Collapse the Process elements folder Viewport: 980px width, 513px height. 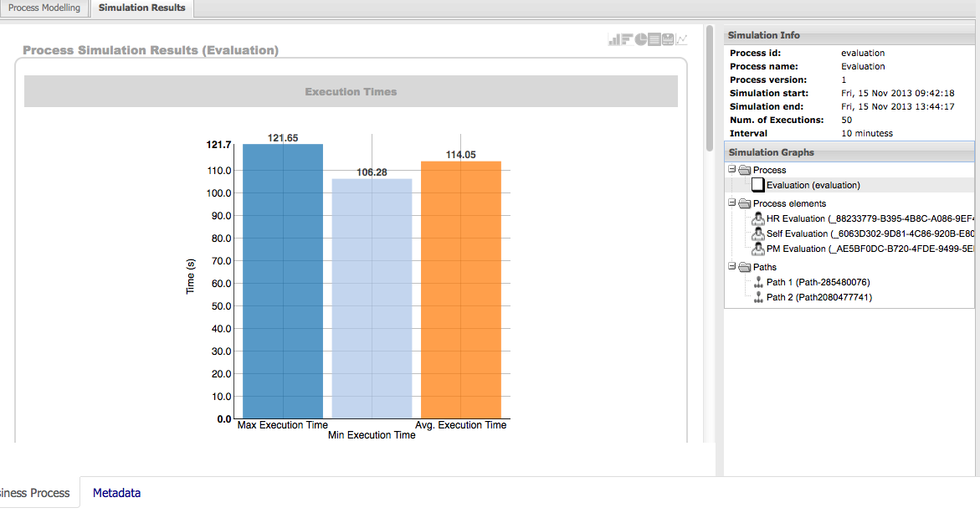pyautogui.click(x=731, y=203)
